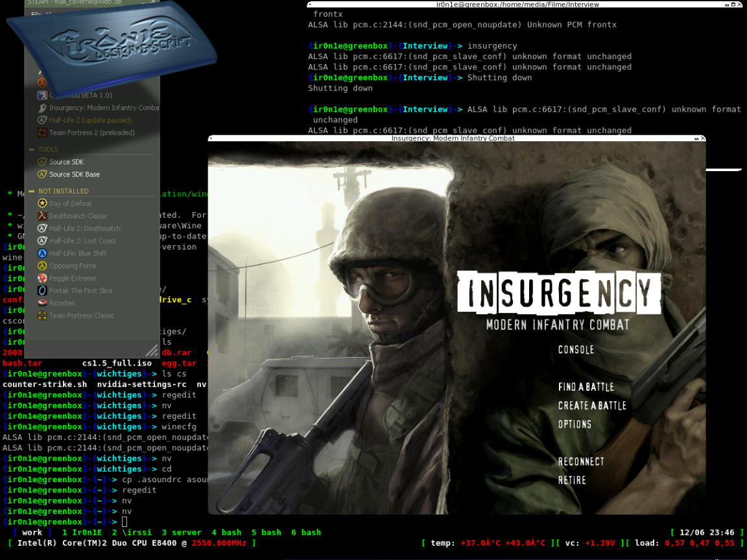Click the vc '+1.39V' voltage reading
747x560 pixels.
click(600, 543)
